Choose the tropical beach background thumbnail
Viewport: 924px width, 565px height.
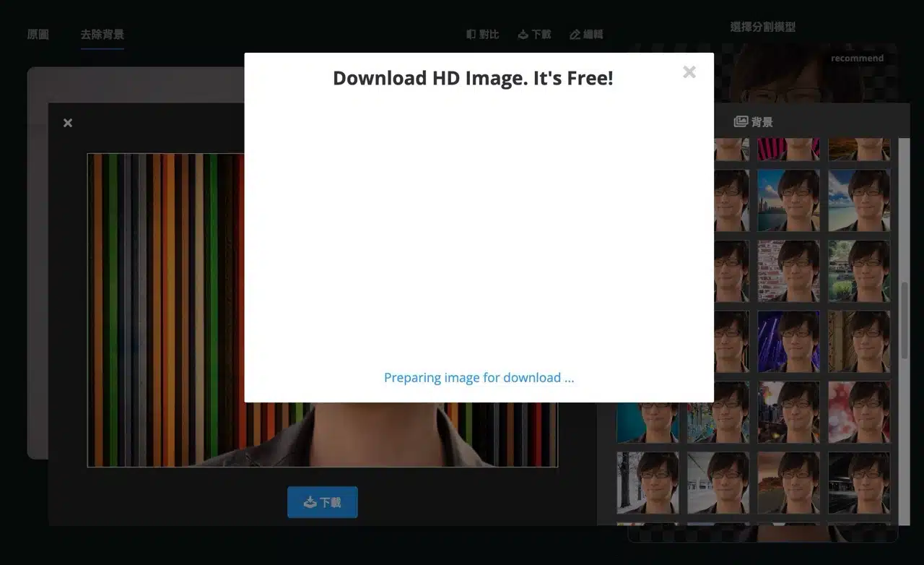(x=858, y=200)
